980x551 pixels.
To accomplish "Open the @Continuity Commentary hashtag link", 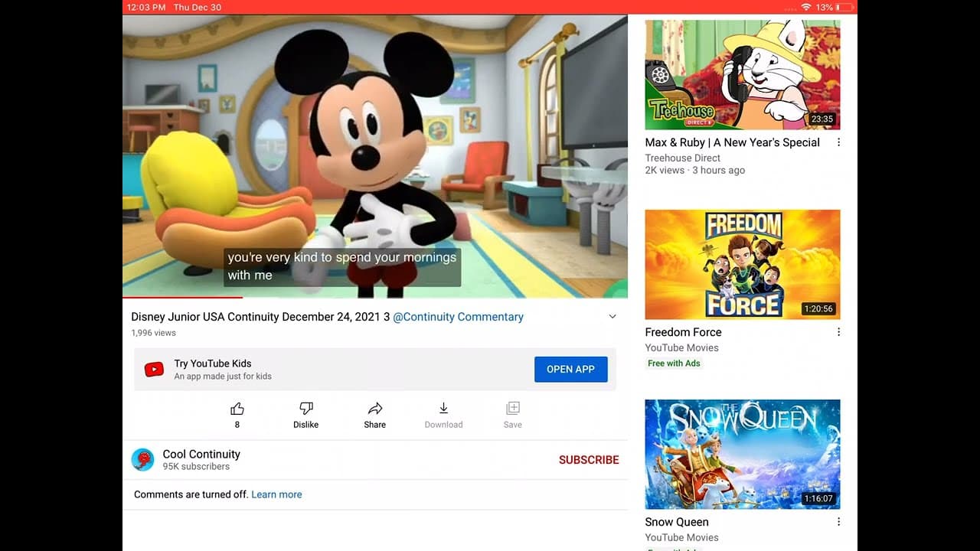I will [x=458, y=317].
